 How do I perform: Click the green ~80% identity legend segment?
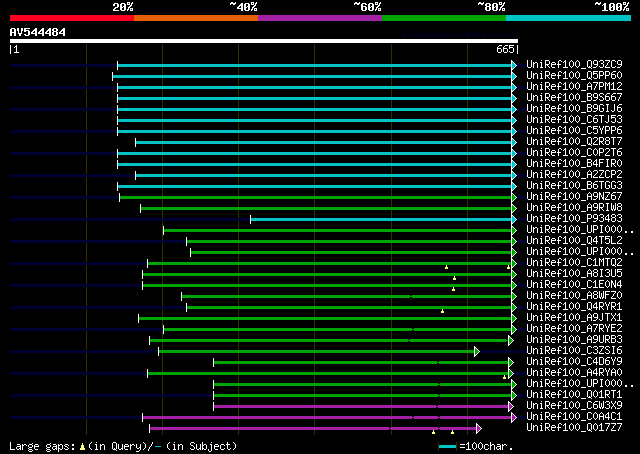point(444,18)
